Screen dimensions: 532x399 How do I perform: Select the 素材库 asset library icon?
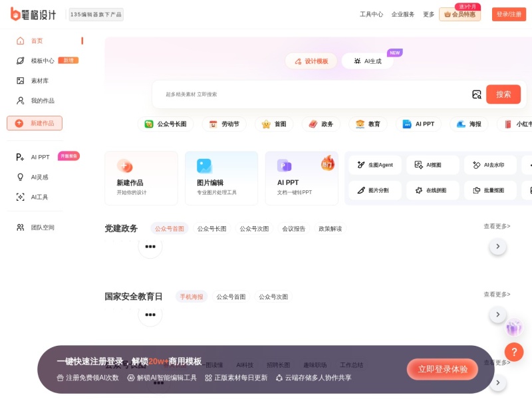(x=21, y=80)
